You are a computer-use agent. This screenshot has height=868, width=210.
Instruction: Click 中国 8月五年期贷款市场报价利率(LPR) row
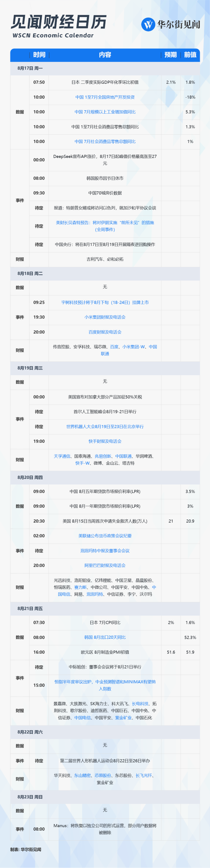click(105, 492)
